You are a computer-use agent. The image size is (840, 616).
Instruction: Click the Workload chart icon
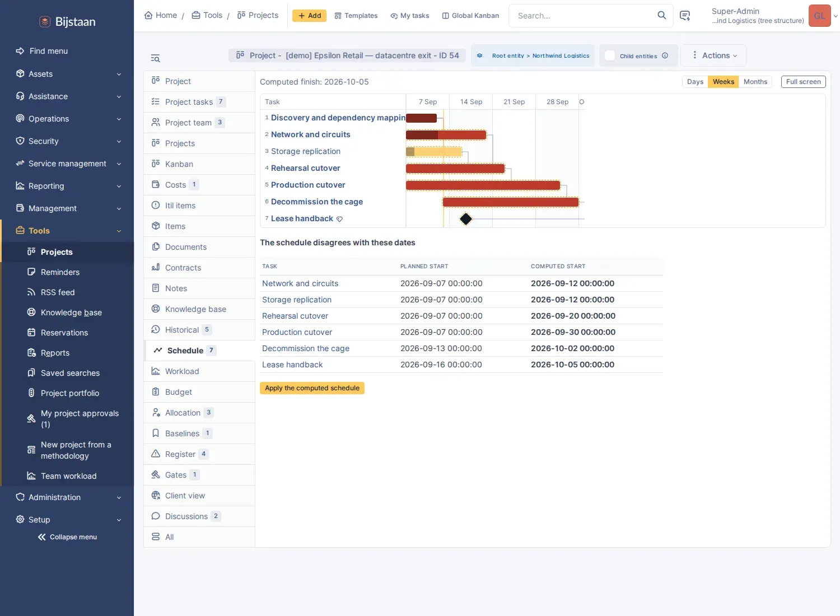pyautogui.click(x=156, y=371)
